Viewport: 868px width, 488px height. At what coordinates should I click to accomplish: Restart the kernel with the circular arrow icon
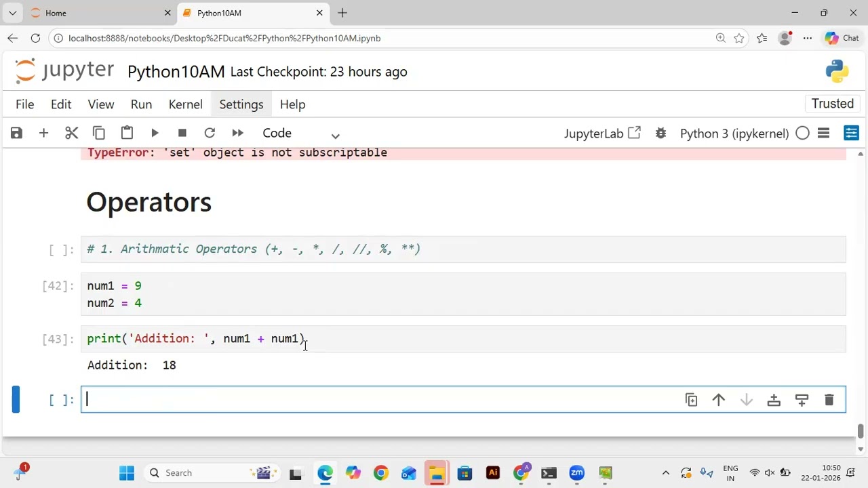pyautogui.click(x=210, y=133)
